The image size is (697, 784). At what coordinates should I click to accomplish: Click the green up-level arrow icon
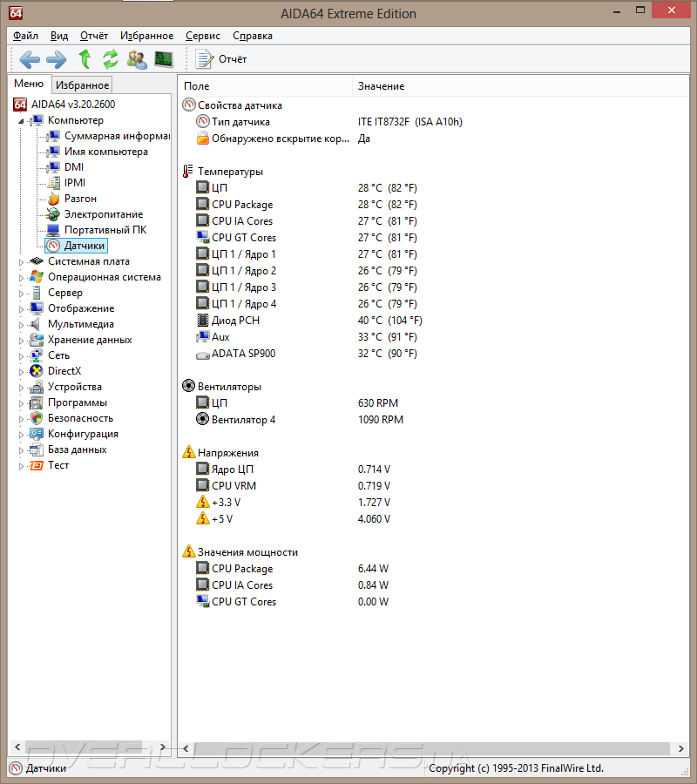coord(85,59)
